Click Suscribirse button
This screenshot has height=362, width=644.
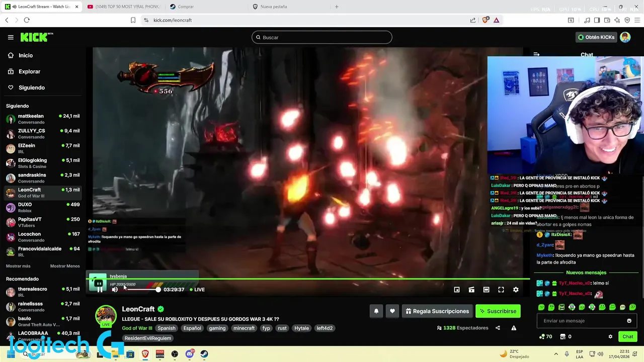[x=498, y=311]
